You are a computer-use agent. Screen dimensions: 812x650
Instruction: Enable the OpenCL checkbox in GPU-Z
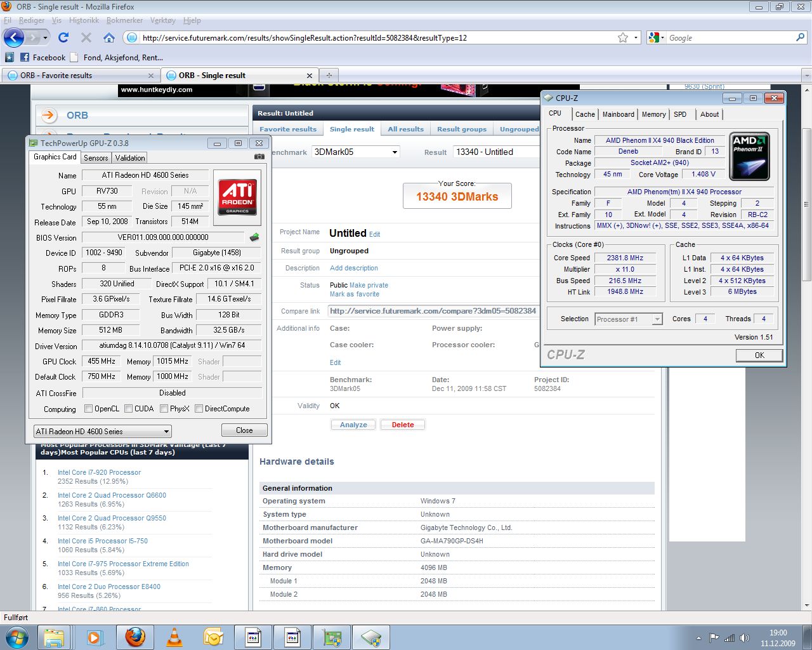[x=89, y=409]
